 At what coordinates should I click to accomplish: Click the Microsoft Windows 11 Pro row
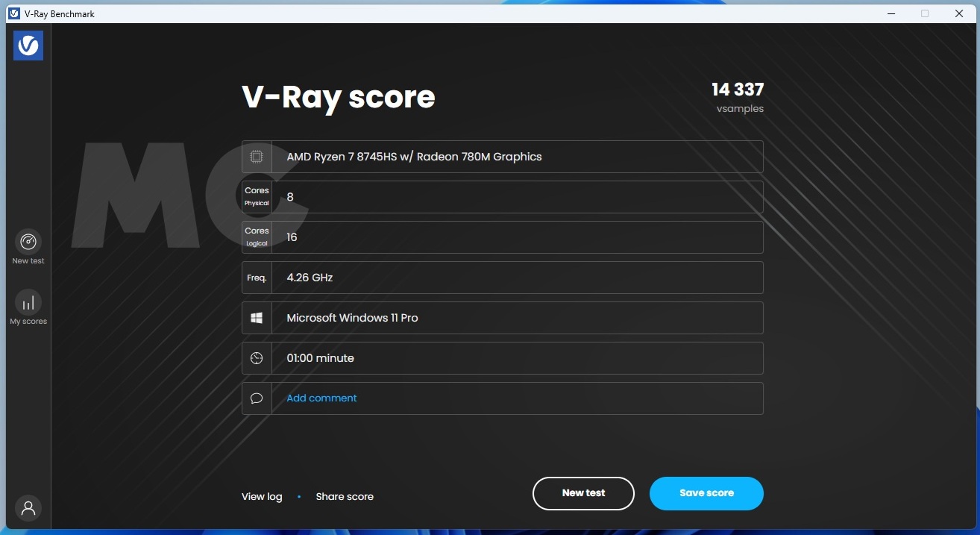(x=516, y=318)
